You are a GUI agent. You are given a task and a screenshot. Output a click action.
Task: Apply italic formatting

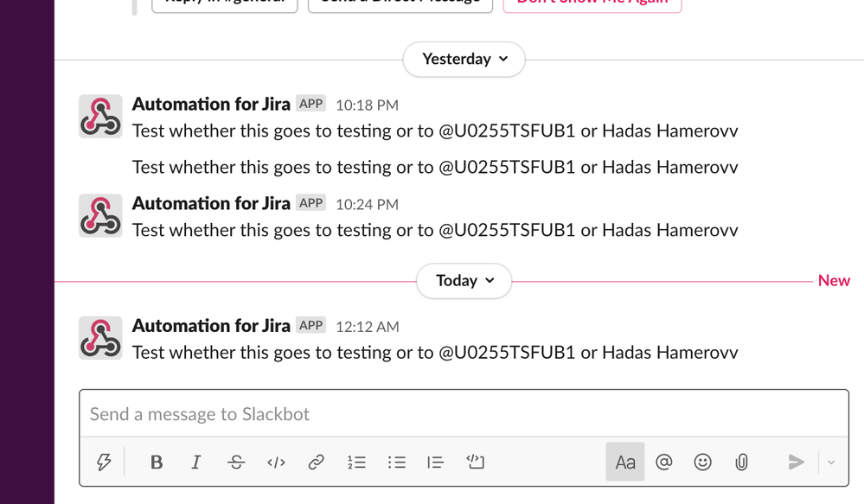pyautogui.click(x=195, y=462)
